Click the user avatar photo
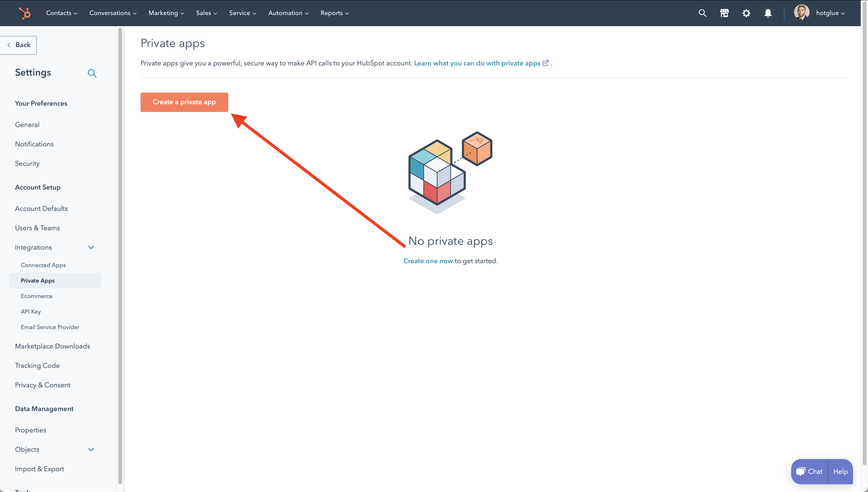 pos(801,13)
